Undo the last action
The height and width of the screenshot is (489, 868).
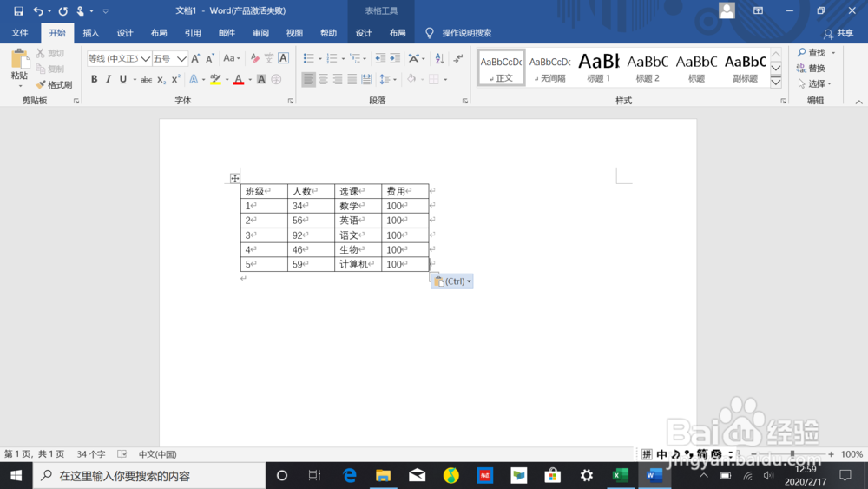click(37, 10)
